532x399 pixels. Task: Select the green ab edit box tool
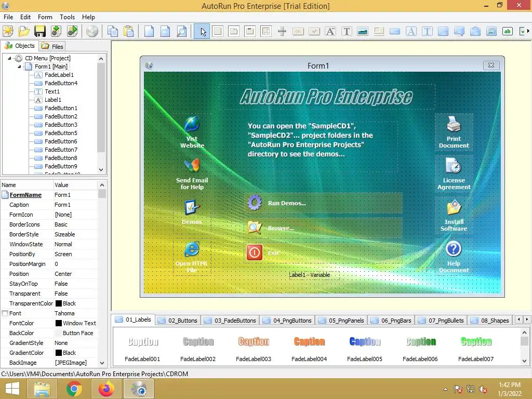pyautogui.click(x=508, y=31)
